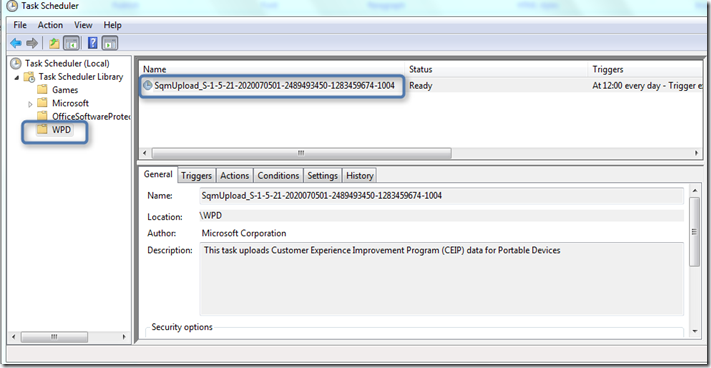This screenshot has height=368, width=711.
Task: Click the task list scroll right arrow
Action: [697, 153]
